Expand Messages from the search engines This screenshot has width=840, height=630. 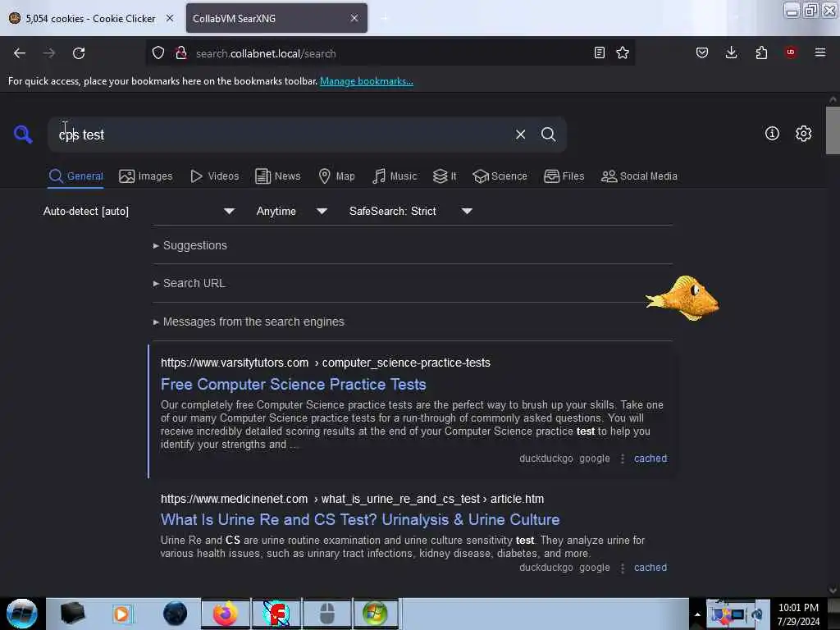coord(249,322)
